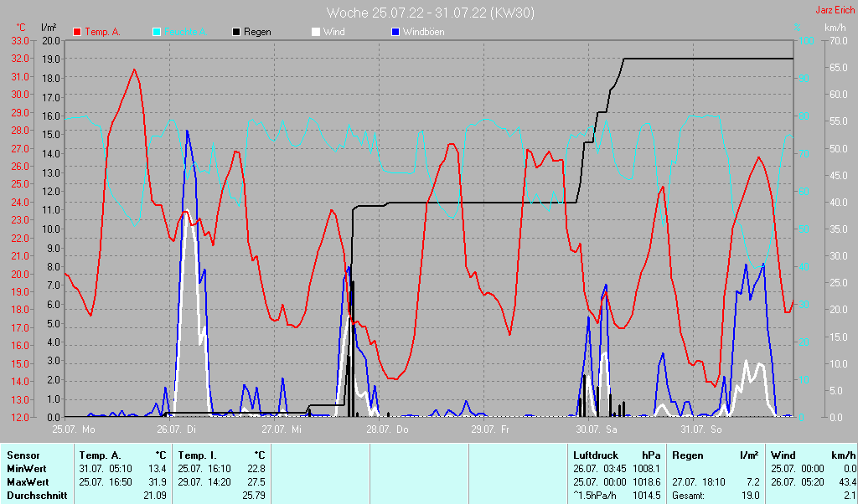
Task: Click the black Regen legend swatch
Action: pyautogui.click(x=236, y=32)
